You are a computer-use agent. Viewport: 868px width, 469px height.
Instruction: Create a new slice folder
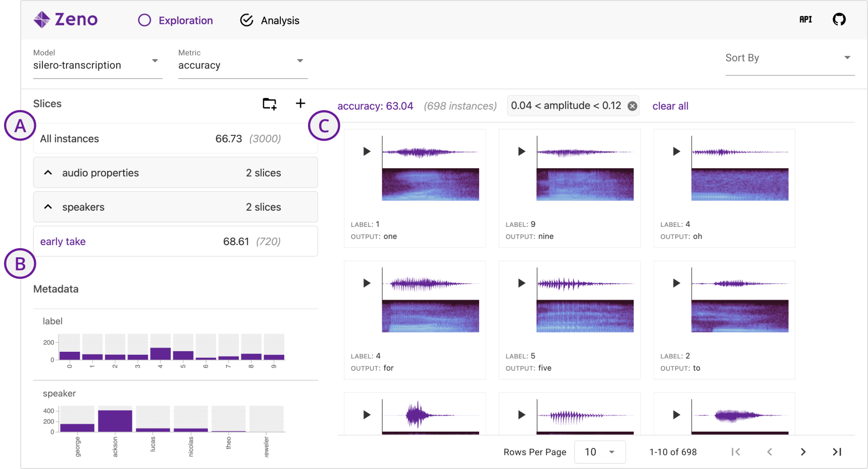pyautogui.click(x=270, y=104)
